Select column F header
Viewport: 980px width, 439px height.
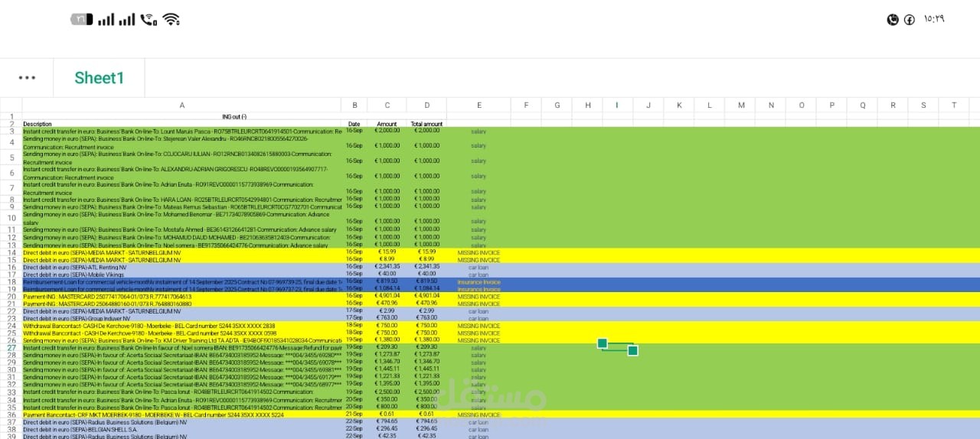point(526,105)
